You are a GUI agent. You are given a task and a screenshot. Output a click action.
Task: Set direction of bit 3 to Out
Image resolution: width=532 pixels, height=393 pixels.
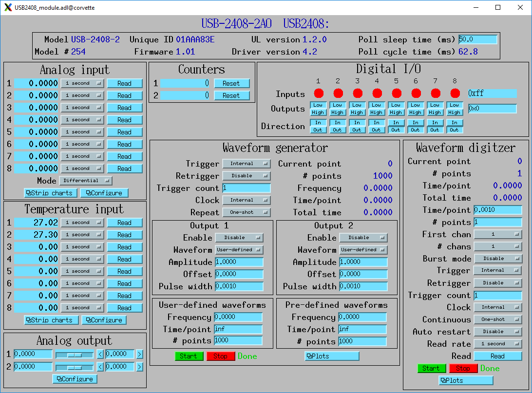(x=357, y=130)
